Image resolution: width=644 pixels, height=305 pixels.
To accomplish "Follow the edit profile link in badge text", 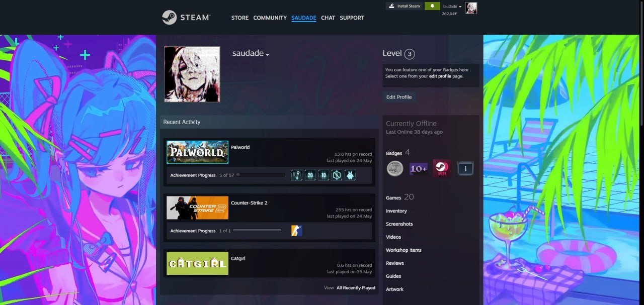I will (440, 76).
